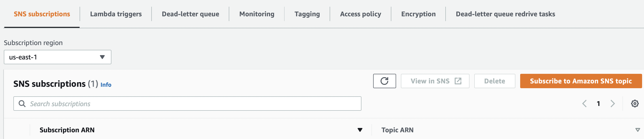Screen dimensions: 644x139
Task: Click the search magnifier icon
Action: click(22, 104)
